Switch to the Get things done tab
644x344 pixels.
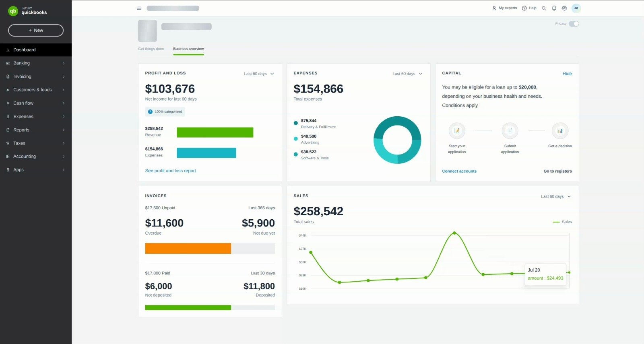click(x=151, y=49)
